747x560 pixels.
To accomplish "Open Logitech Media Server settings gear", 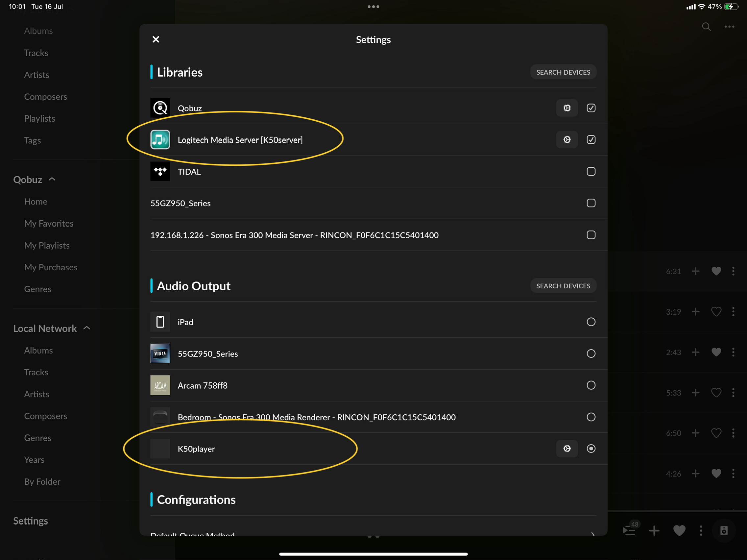I will 567,139.
